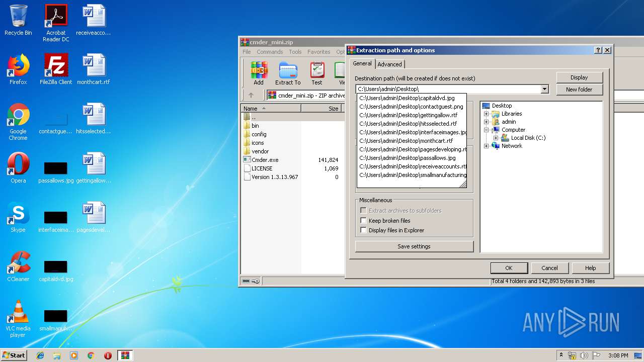Click the up-one-level arrow in WinRAR

click(251, 95)
